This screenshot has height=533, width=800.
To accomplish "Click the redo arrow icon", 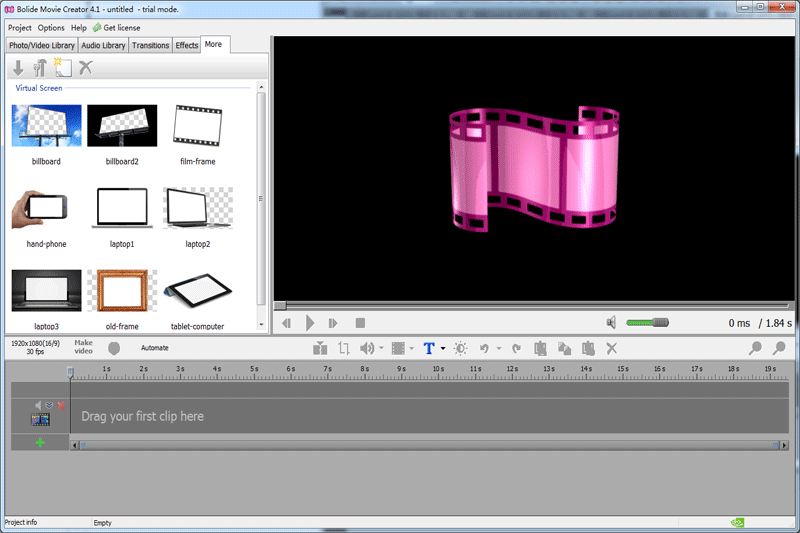I will click(516, 348).
